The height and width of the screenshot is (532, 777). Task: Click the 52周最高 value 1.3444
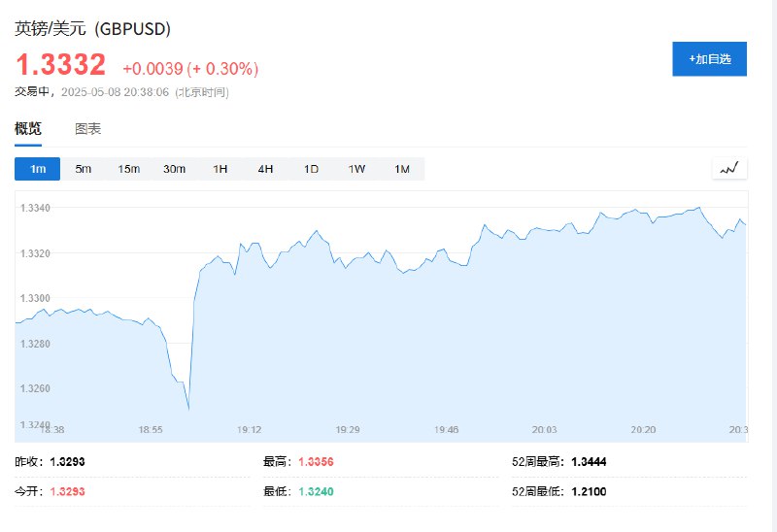tap(589, 462)
